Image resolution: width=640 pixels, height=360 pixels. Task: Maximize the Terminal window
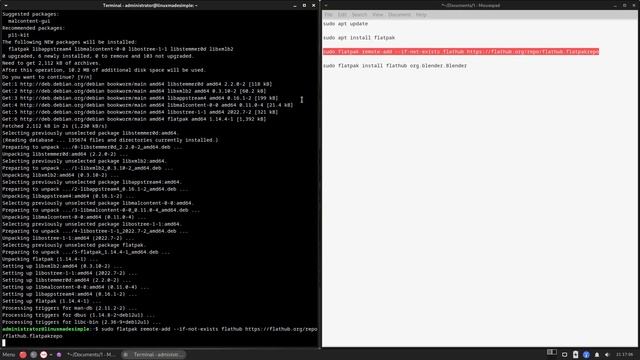click(x=304, y=6)
